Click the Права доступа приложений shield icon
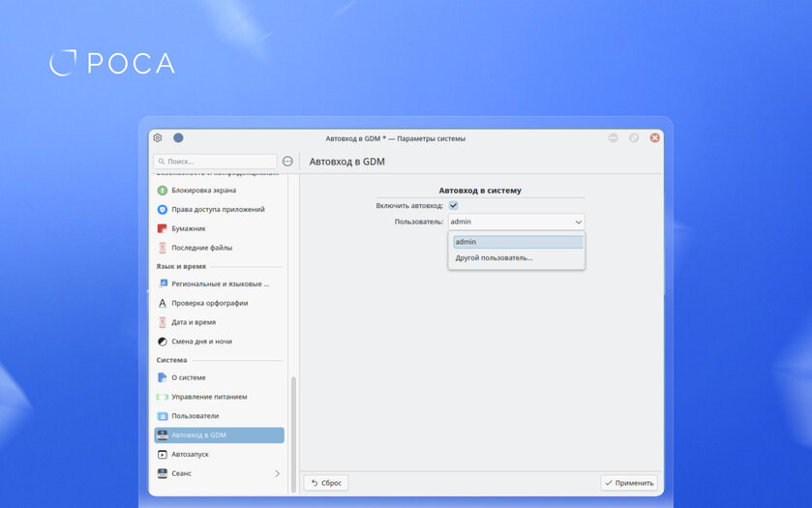812x508 pixels. click(x=162, y=209)
